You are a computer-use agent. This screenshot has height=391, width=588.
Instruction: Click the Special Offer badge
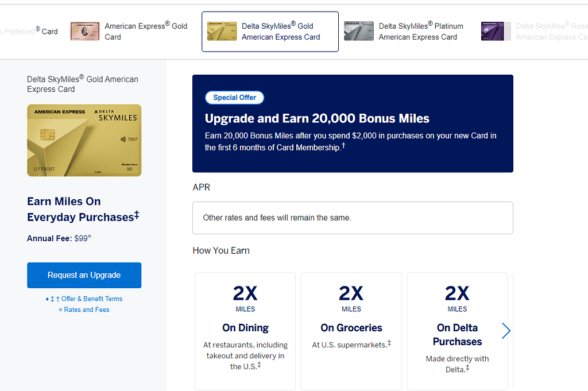(234, 97)
